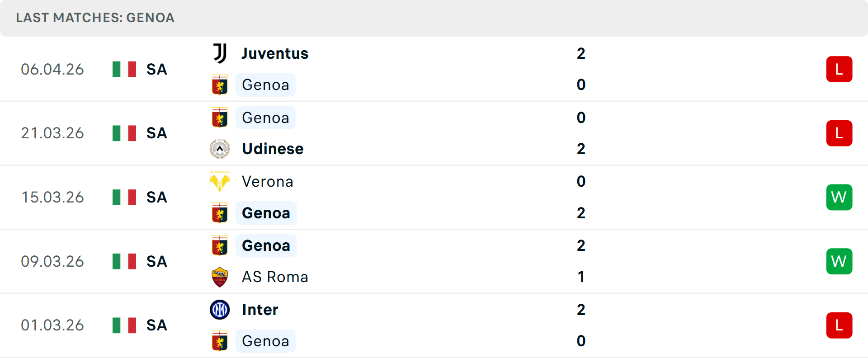Click the Udinese club logo

[x=220, y=149]
